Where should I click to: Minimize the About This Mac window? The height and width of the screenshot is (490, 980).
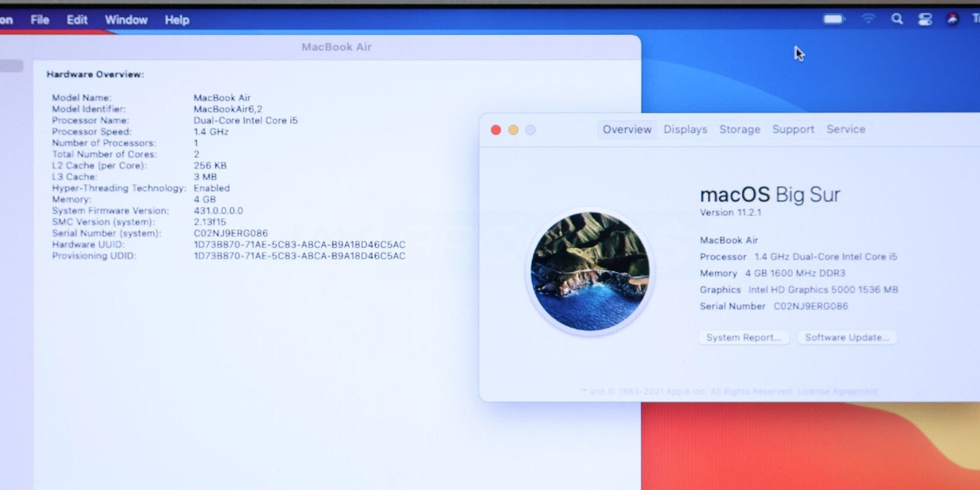click(x=513, y=130)
